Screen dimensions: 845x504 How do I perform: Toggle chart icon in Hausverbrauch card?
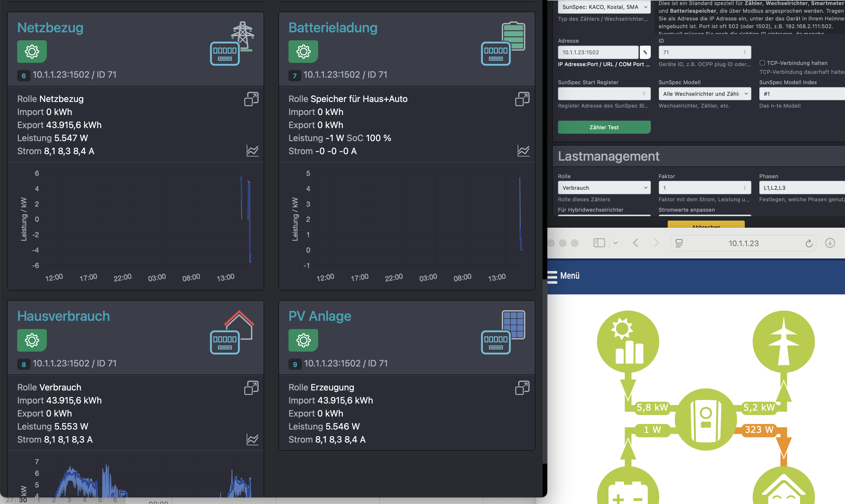[252, 439]
